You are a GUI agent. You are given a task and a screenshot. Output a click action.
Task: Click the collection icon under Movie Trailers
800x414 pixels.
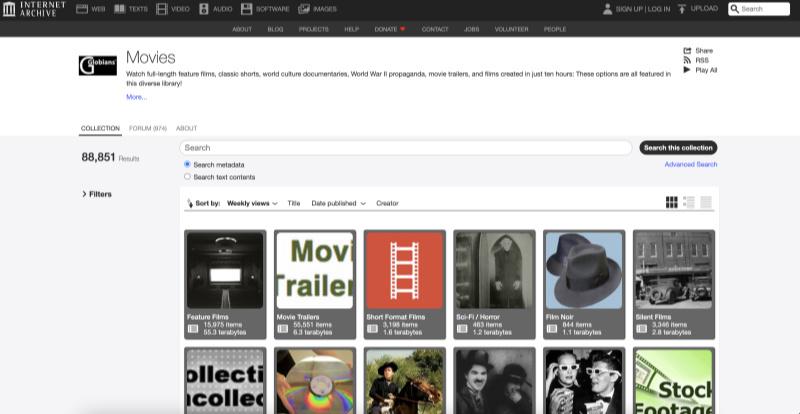click(283, 329)
